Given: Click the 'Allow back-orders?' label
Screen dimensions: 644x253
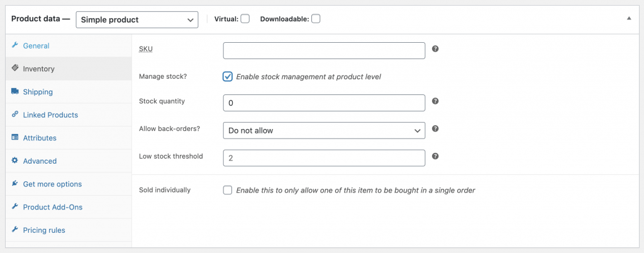Looking at the screenshot, I should pyautogui.click(x=170, y=128).
